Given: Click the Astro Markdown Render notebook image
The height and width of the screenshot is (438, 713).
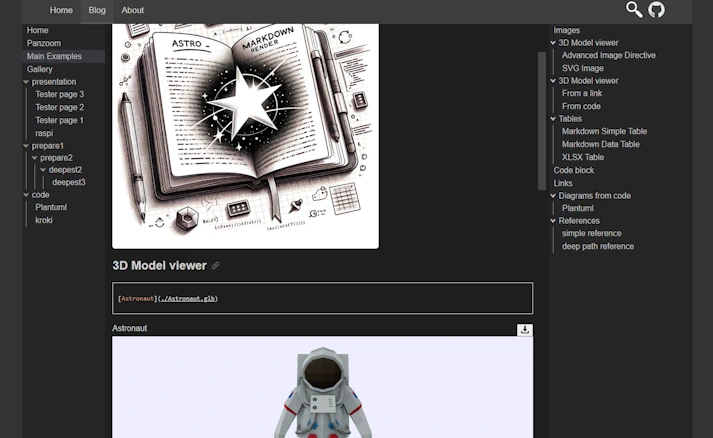Looking at the screenshot, I should click(x=246, y=136).
